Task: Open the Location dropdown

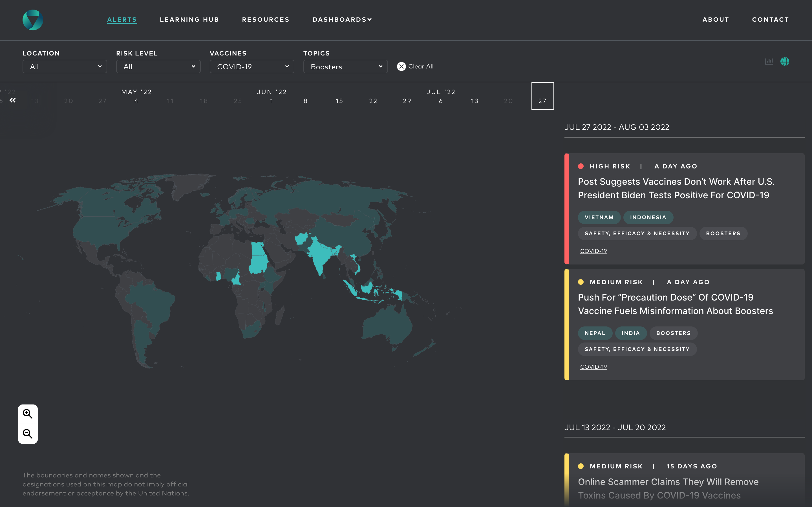Action: click(64, 66)
